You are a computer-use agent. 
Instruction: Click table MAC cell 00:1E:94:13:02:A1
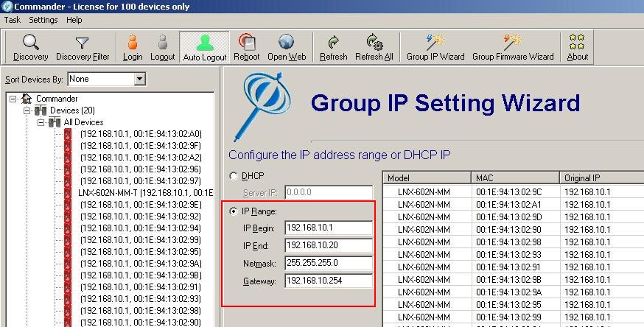[509, 204]
